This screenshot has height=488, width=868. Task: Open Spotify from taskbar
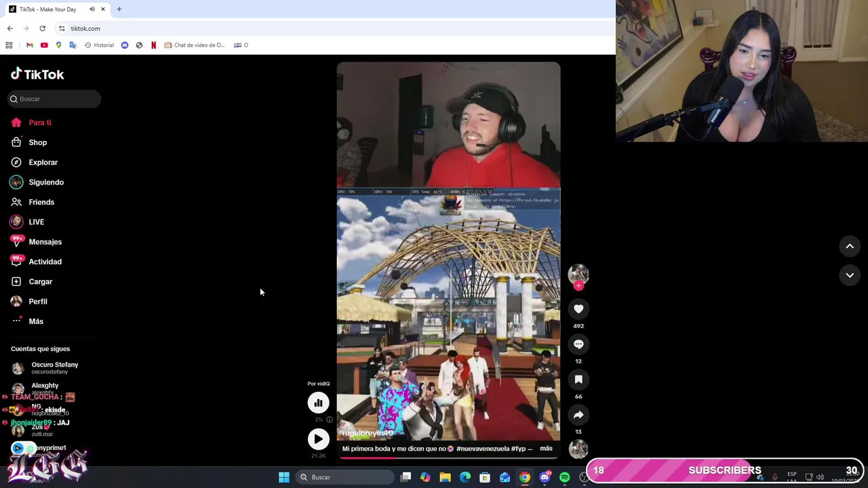(x=564, y=477)
